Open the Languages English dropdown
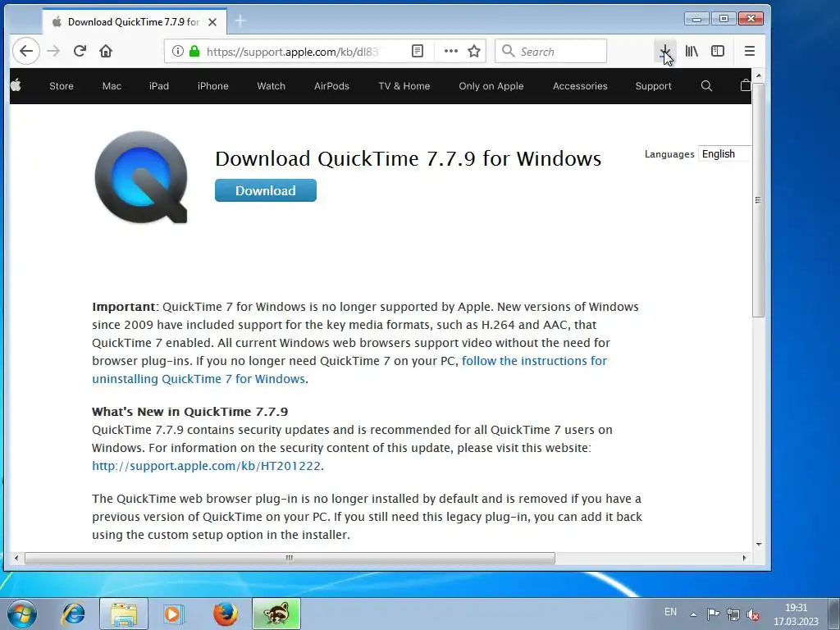 [x=725, y=153]
